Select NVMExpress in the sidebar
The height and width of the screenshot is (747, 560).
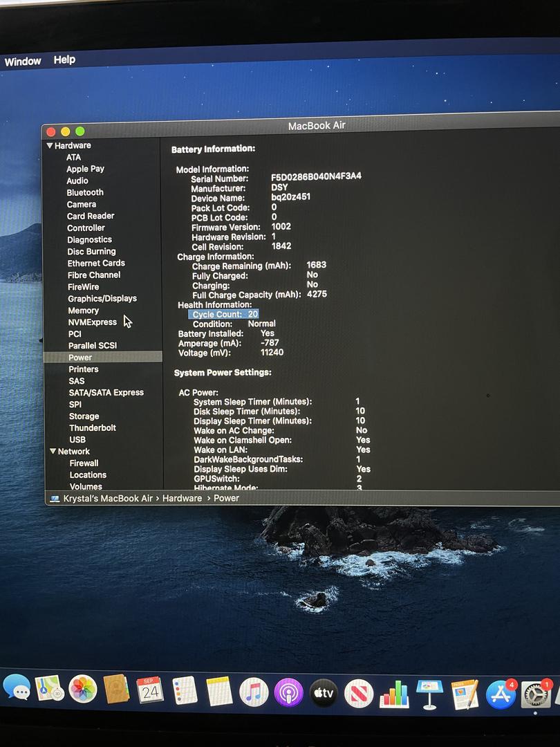click(x=93, y=322)
